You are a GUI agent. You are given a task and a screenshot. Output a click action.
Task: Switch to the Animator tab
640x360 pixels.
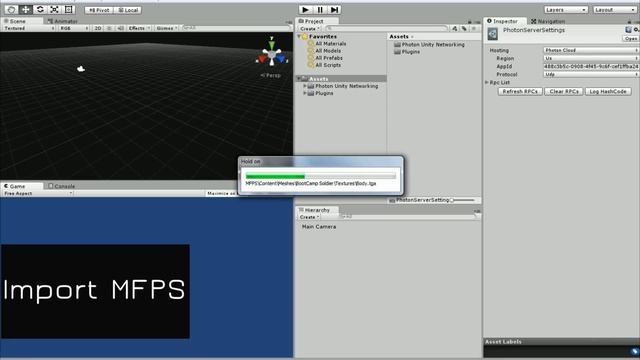point(62,21)
